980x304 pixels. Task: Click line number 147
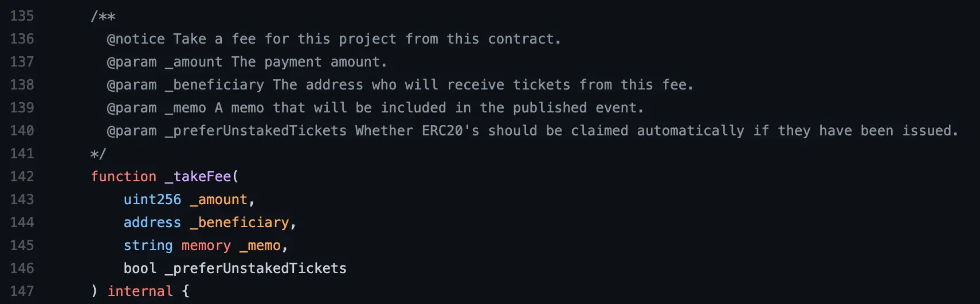coord(22,291)
